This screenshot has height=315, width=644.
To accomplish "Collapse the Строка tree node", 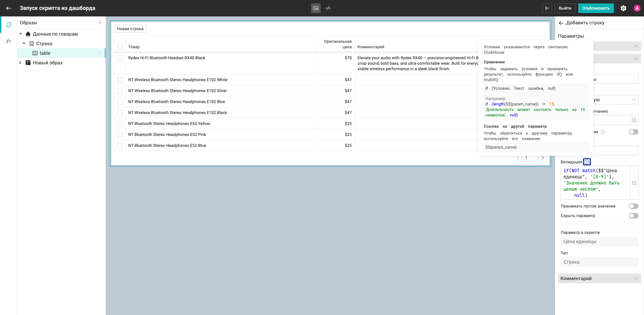I will tap(24, 43).
